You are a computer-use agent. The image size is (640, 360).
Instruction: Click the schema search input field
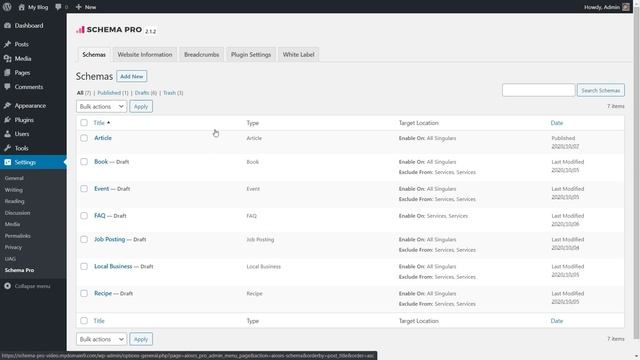[x=538, y=90]
